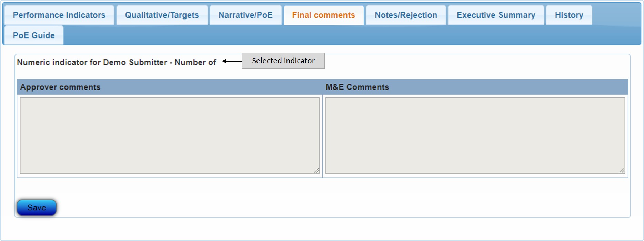This screenshot has width=644, height=241.
Task: View the Executive Summary tab
Action: (x=496, y=15)
